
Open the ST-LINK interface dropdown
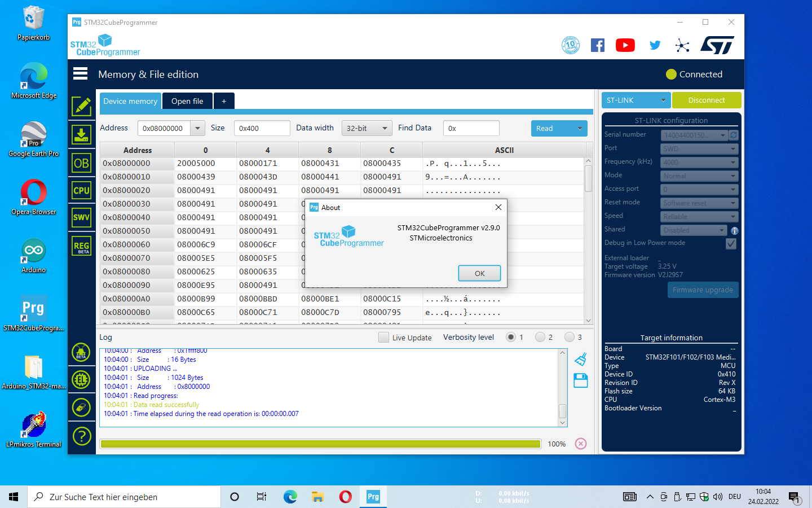pyautogui.click(x=636, y=100)
